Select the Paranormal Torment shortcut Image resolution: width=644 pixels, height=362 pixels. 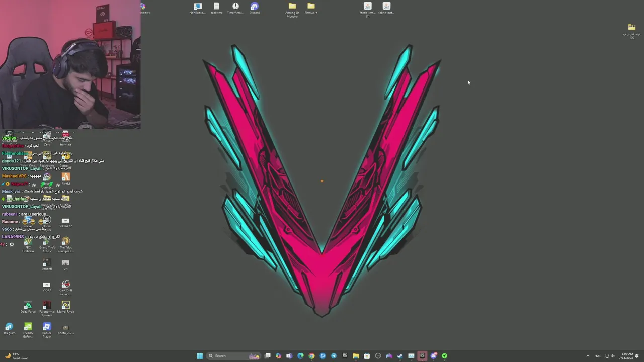pyautogui.click(x=47, y=309)
